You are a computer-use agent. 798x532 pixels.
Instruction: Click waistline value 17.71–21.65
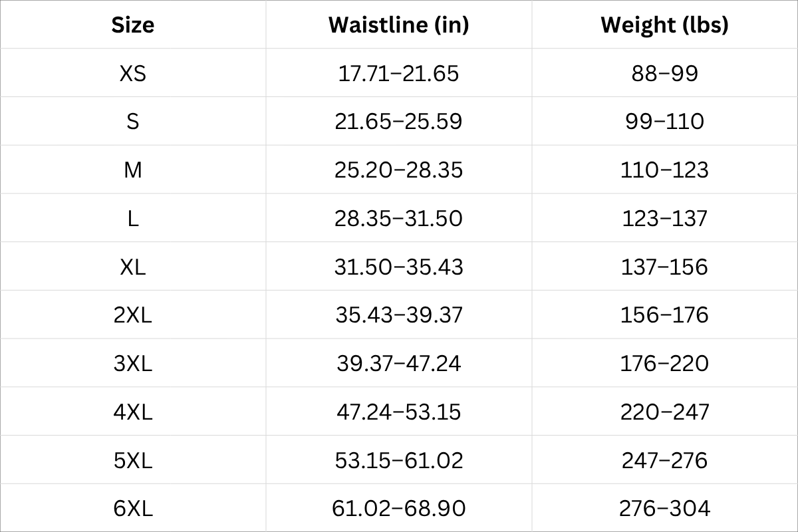click(x=398, y=73)
